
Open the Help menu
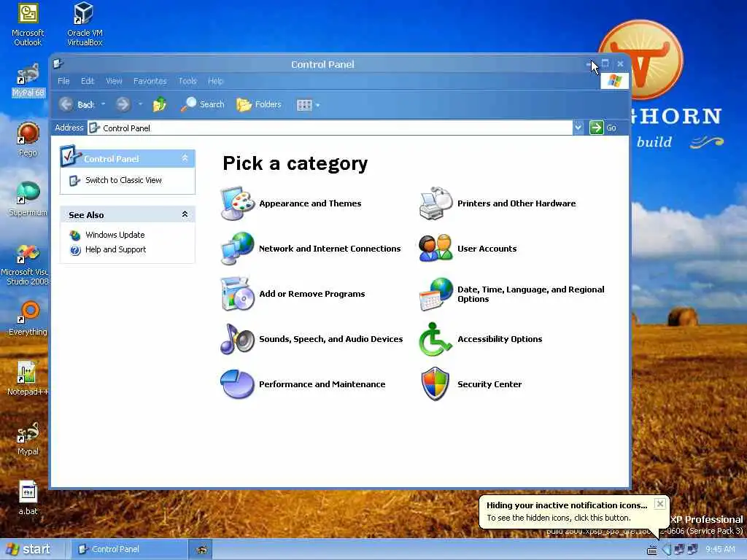(x=215, y=81)
